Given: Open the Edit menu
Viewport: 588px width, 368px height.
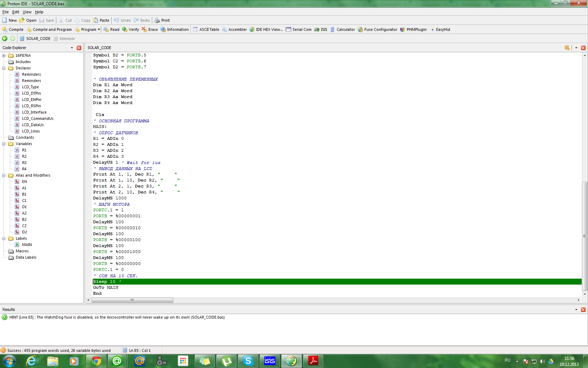Looking at the screenshot, I should pyautogui.click(x=16, y=12).
